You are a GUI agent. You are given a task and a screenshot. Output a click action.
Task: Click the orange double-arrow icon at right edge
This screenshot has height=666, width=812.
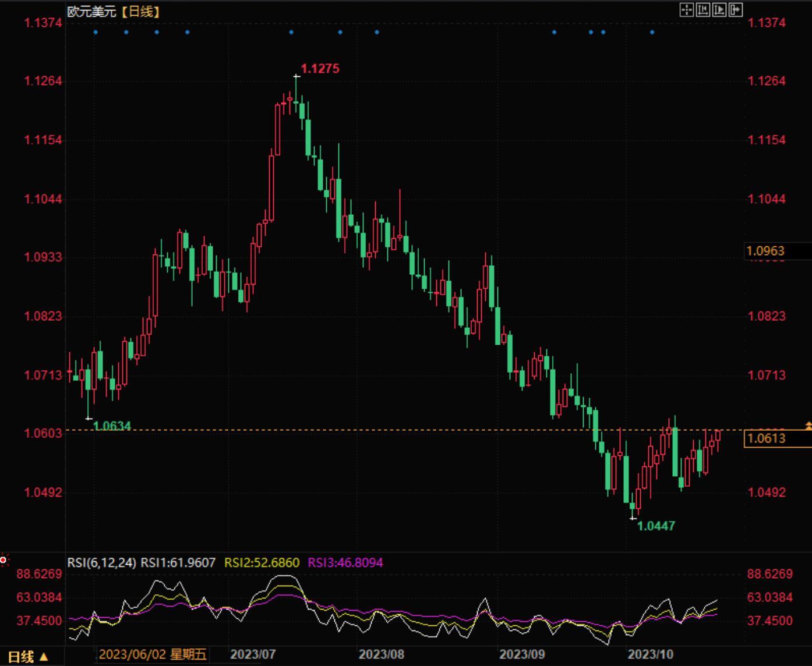click(x=808, y=426)
